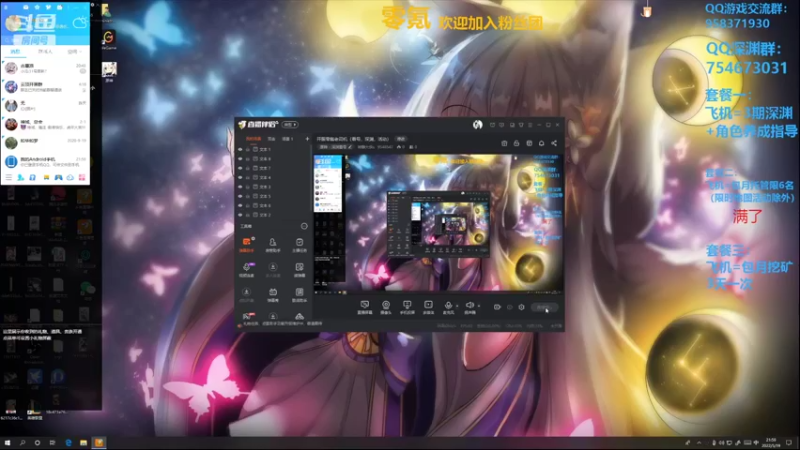Viewport: 800px width, 450px height.
Task: Select the 文本 2 source row
Action: (x=274, y=215)
